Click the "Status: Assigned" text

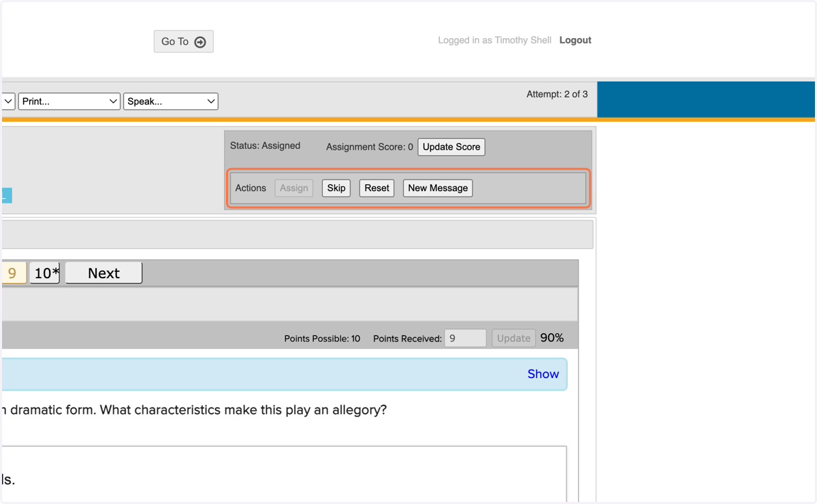[x=265, y=146]
